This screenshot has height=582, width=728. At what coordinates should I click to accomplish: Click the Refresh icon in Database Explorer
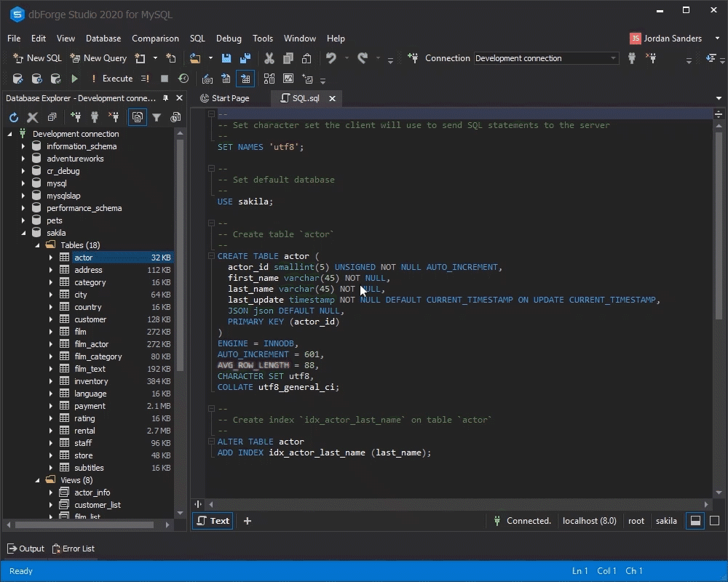(x=14, y=117)
